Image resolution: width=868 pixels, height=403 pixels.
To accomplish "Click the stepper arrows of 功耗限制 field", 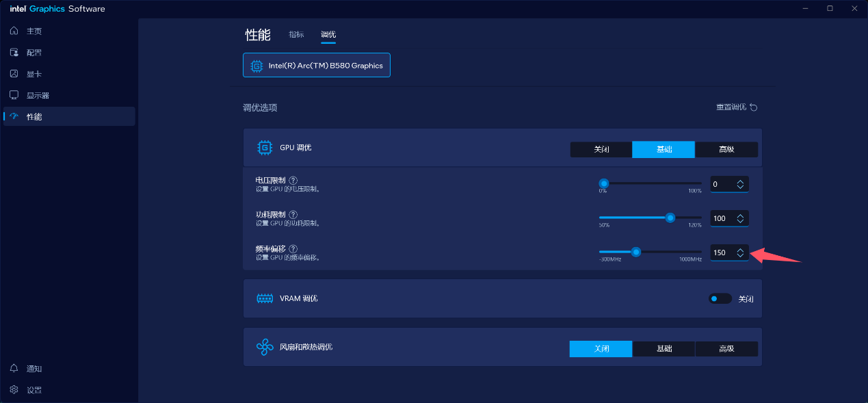I will pyautogui.click(x=741, y=218).
